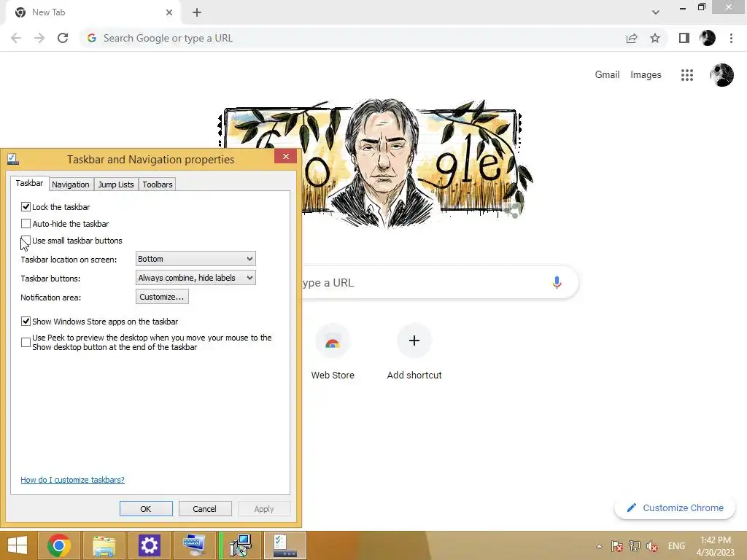The height and width of the screenshot is (560, 747).
Task: Reload the page in Chrome
Action: (63, 38)
